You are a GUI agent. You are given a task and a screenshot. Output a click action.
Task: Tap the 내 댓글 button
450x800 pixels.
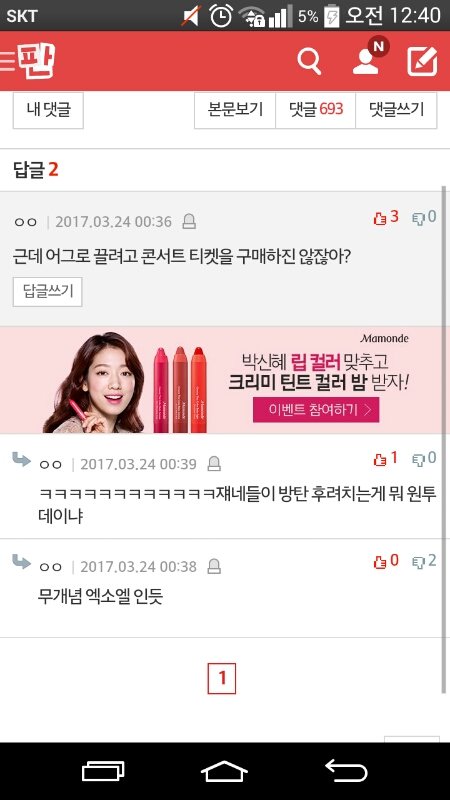48,110
